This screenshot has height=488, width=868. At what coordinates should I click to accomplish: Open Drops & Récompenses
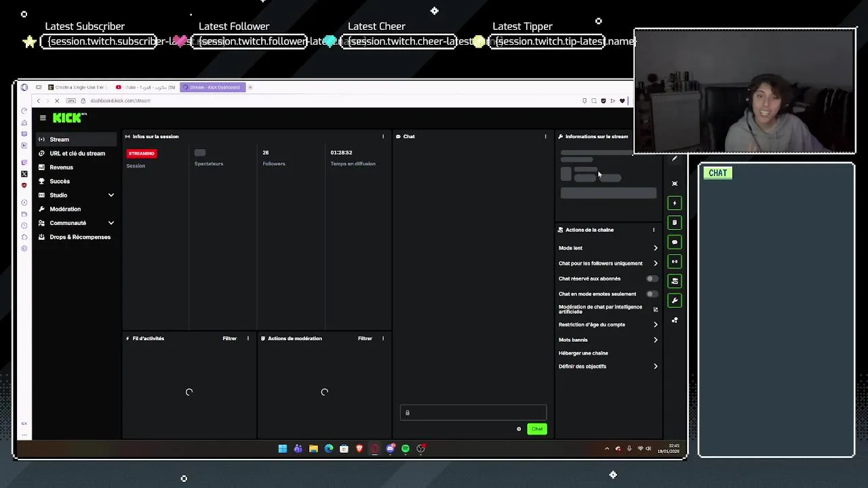coord(77,237)
